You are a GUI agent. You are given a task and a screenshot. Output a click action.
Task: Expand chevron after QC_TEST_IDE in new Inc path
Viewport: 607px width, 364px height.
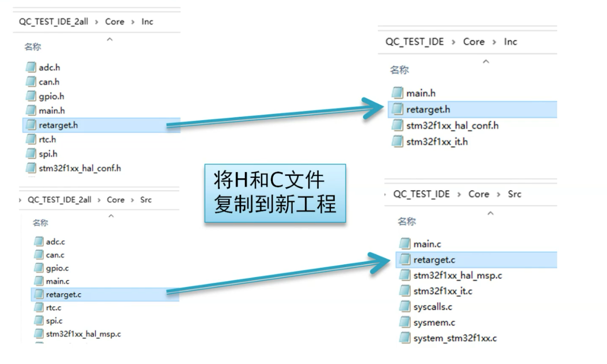click(454, 42)
